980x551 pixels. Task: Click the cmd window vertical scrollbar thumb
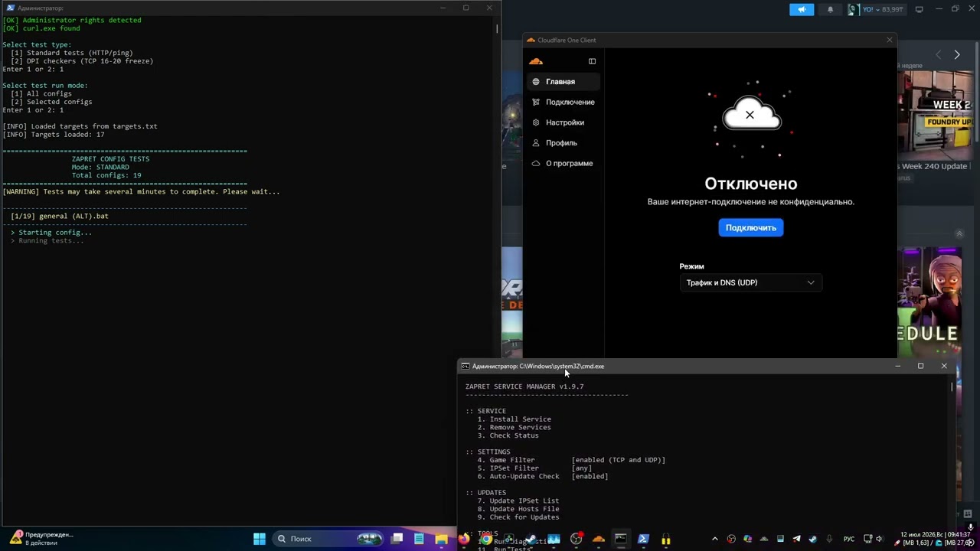point(952,386)
